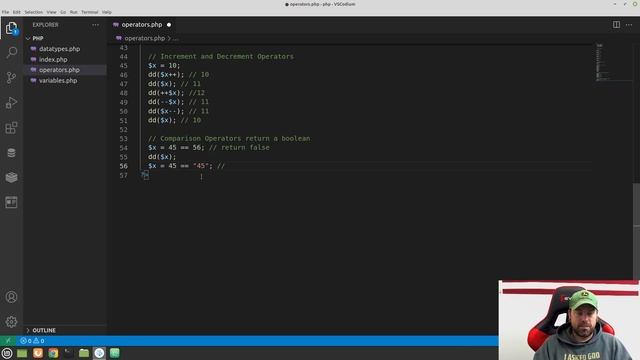Viewport: 640px width, 360px height.
Task: Open the Explorer view in the activity bar
Action: 11,28
